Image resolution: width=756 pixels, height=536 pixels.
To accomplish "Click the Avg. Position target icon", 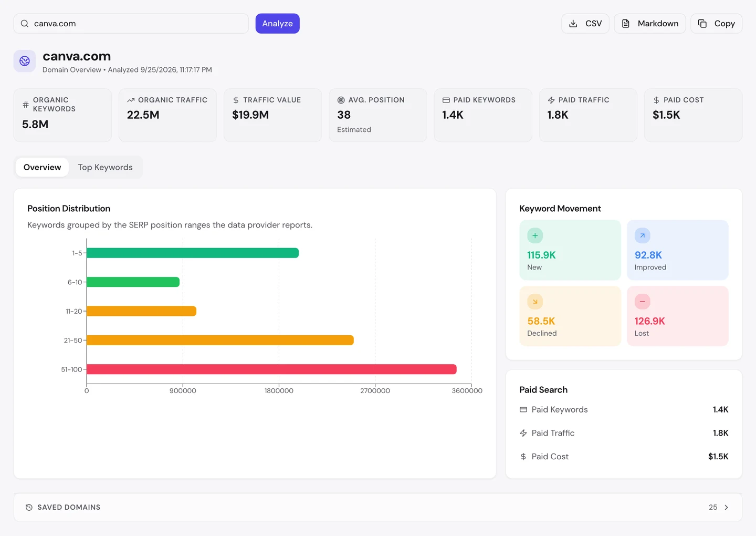I will tap(341, 100).
